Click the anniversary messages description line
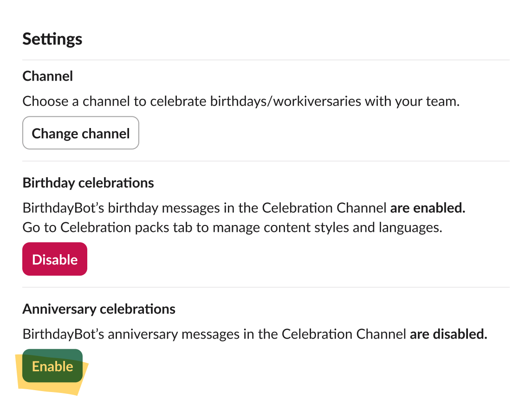The image size is (532, 405). tap(254, 334)
